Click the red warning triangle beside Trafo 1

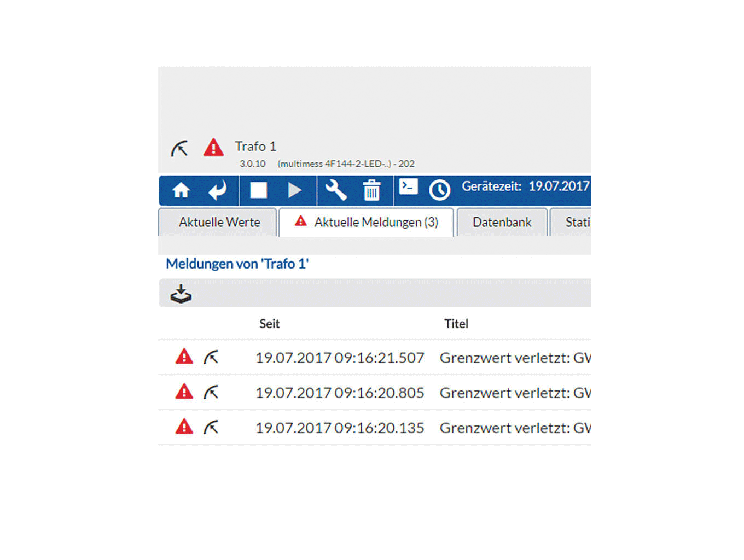pos(213,148)
